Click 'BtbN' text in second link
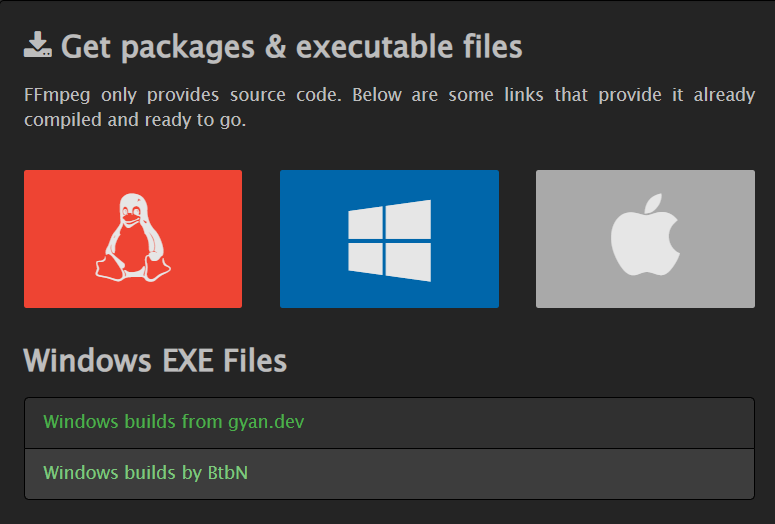This screenshot has width=775, height=524. [228, 473]
